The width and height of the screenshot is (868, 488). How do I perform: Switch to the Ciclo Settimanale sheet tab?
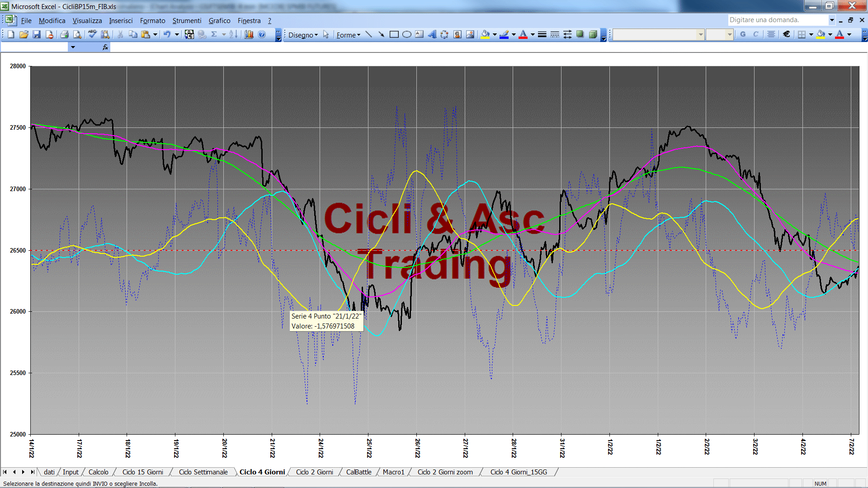203,472
